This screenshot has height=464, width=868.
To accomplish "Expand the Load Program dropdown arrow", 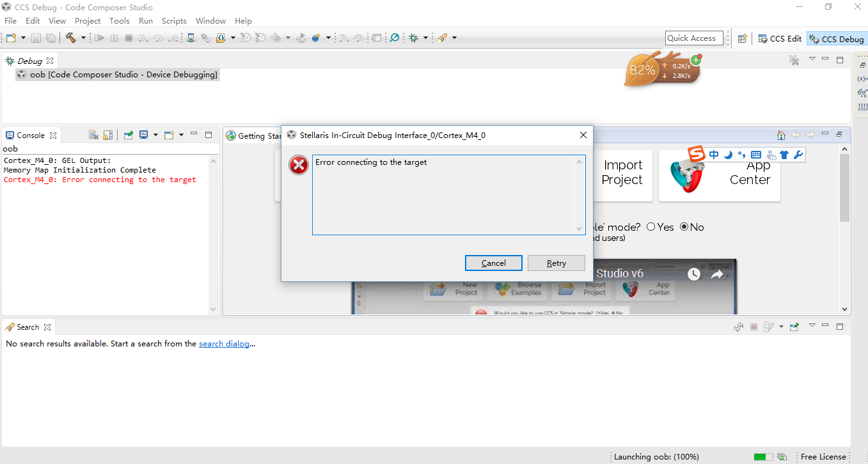I will (233, 38).
